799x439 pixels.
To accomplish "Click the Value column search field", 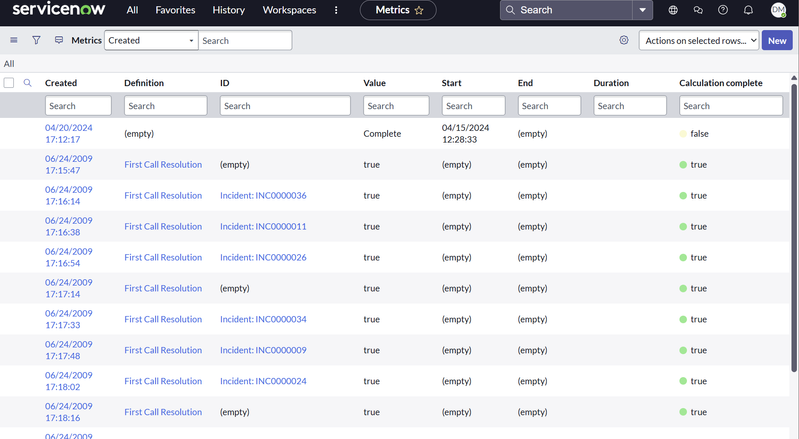I will click(396, 105).
